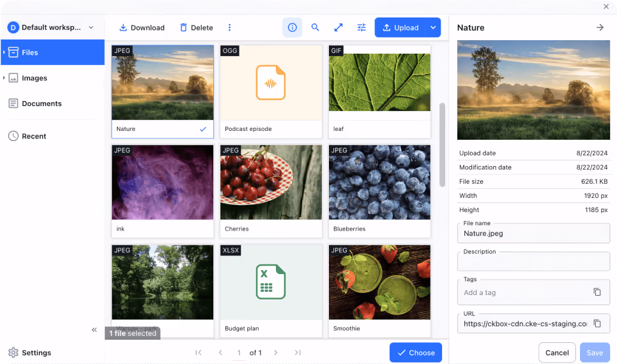This screenshot has width=617, height=364.
Task: Click the expand to fullscreen arrows icon
Action: click(x=339, y=27)
